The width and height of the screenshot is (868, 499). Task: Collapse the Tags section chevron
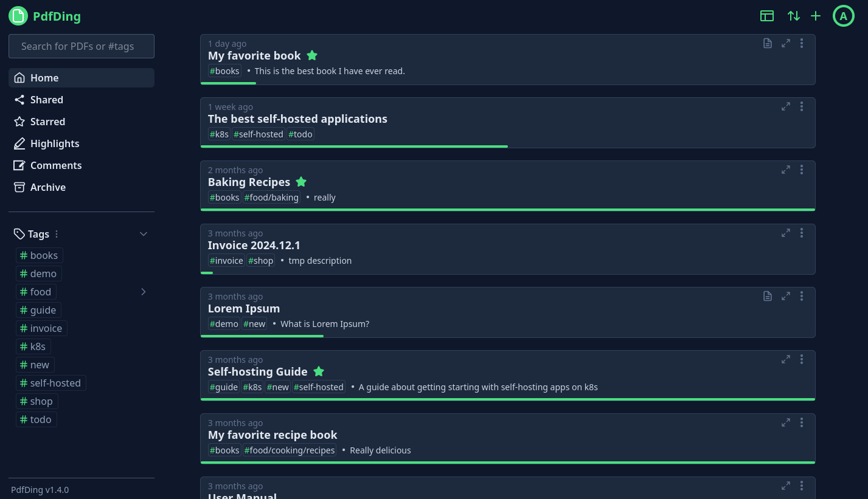(144, 234)
